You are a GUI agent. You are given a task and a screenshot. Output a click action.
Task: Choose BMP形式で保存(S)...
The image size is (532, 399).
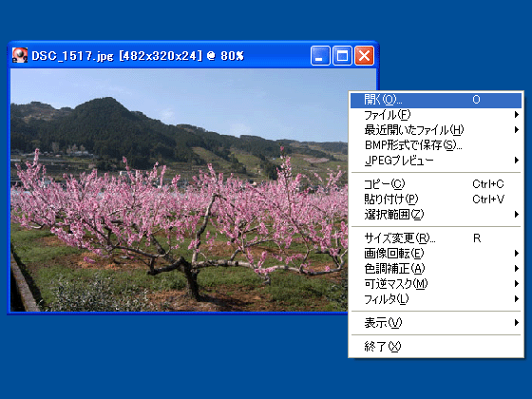(x=436, y=145)
